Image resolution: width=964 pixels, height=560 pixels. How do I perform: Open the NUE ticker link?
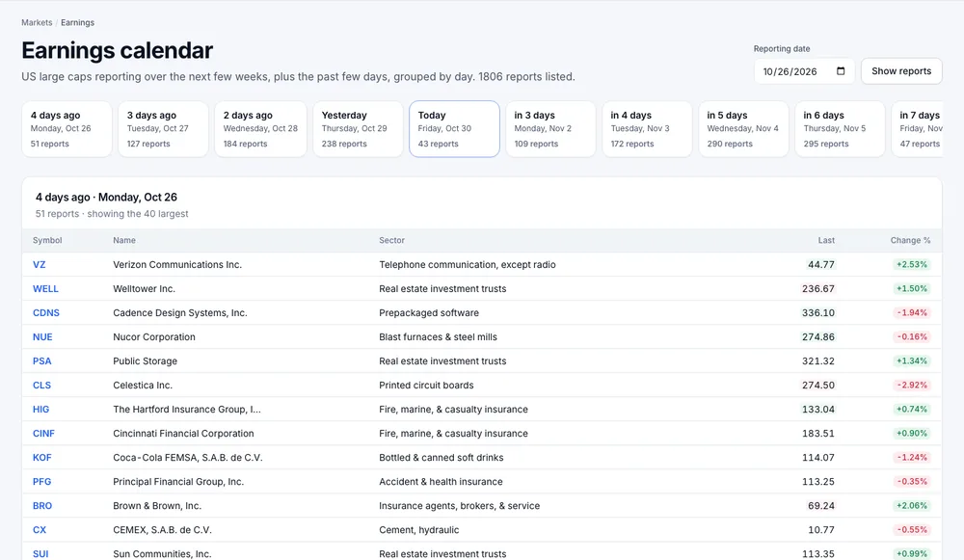coord(42,336)
